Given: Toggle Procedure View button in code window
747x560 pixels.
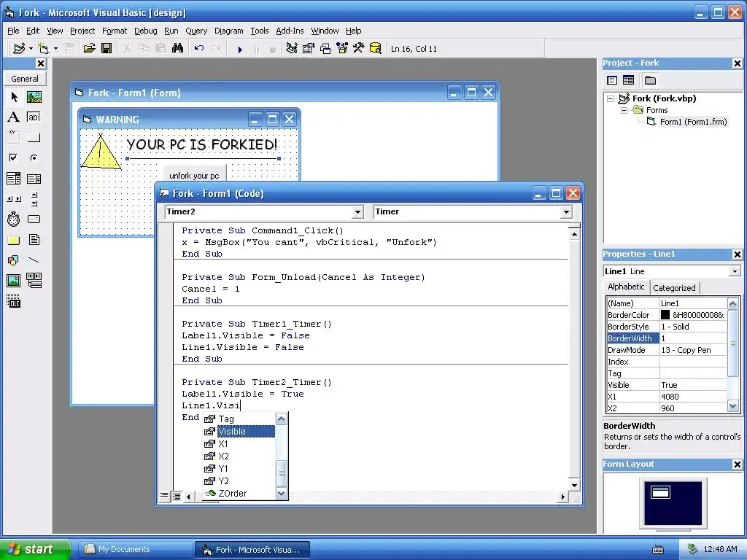Looking at the screenshot, I should point(164,496).
